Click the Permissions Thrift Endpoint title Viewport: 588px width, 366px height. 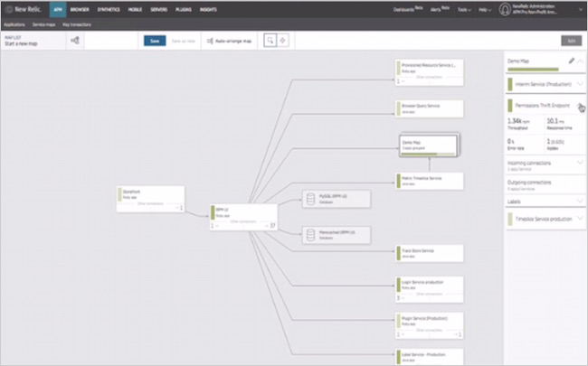(542, 106)
